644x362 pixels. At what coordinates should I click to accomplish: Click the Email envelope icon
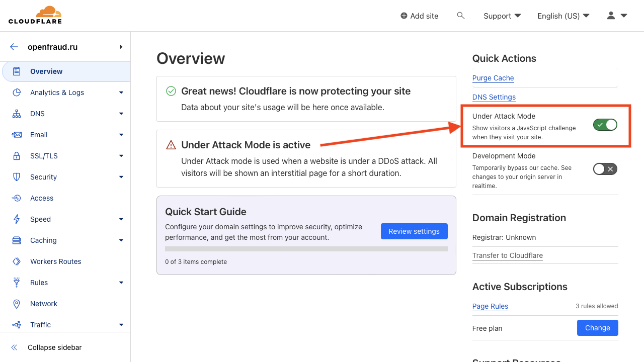tap(17, 135)
